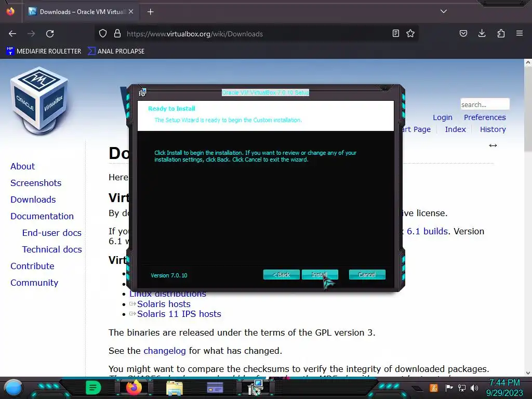Navigate forward in Firefox
This screenshot has height=399, width=532.
pos(31,34)
